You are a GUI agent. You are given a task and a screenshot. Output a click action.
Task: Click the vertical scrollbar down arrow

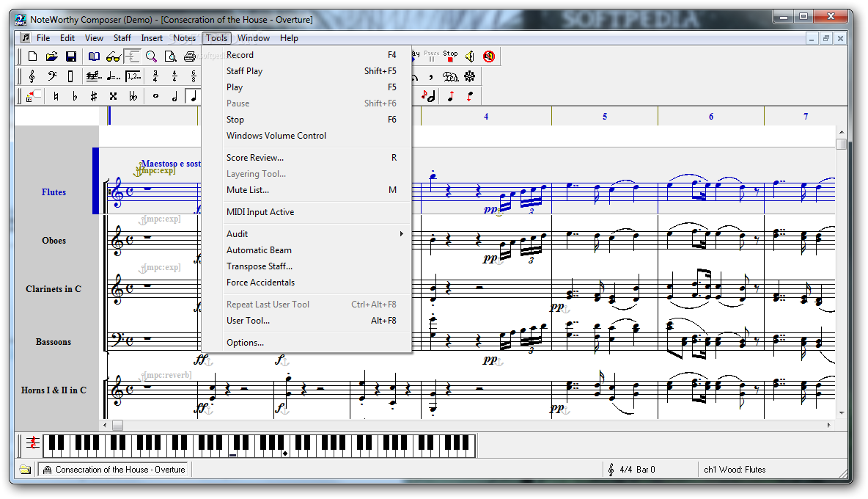842,413
